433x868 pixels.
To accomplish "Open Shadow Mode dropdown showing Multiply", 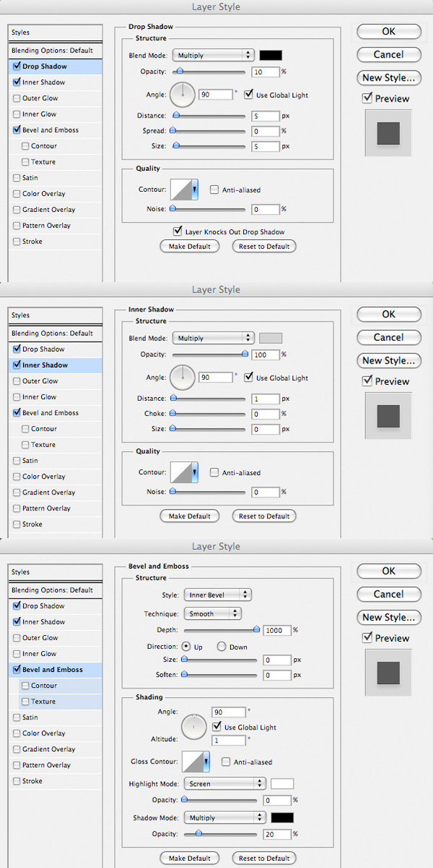I will click(x=224, y=818).
